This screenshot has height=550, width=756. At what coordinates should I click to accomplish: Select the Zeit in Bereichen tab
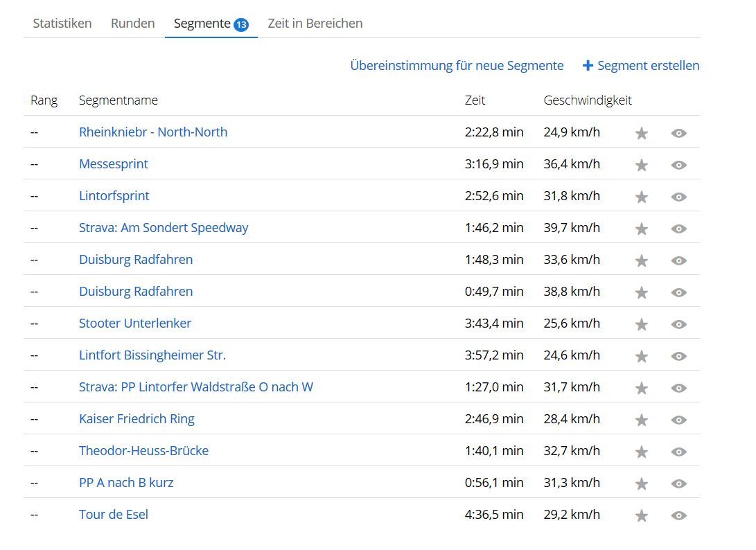pos(315,24)
